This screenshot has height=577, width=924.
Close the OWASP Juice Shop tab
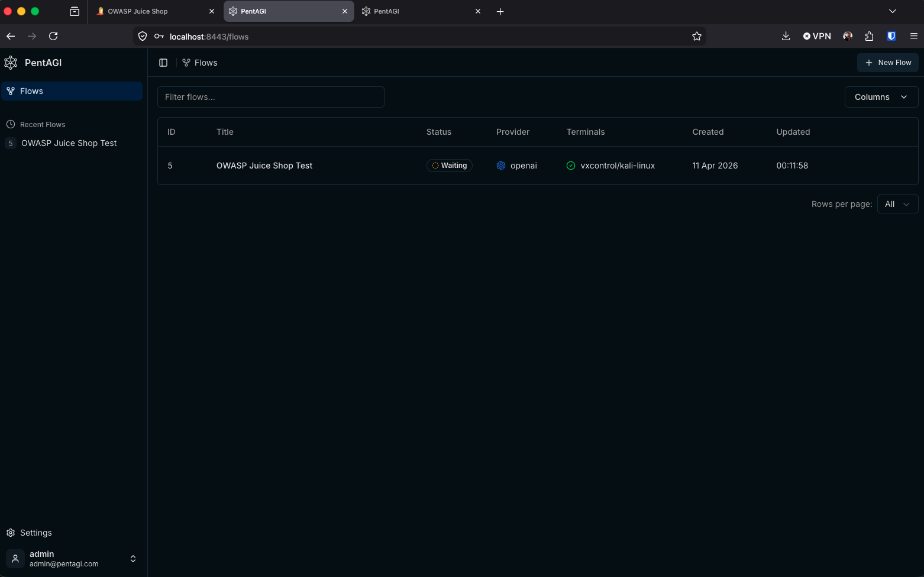[x=212, y=11]
